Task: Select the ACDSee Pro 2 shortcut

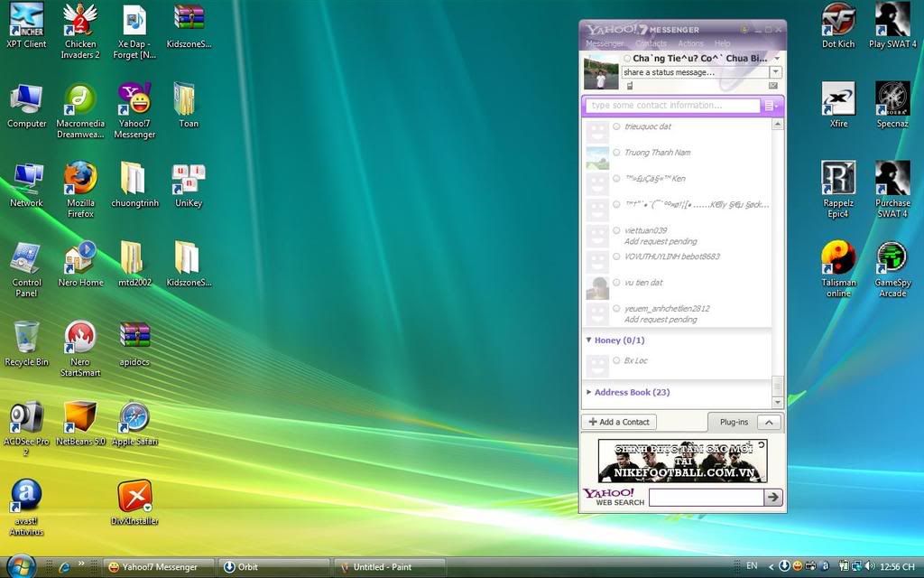Action: point(26,429)
